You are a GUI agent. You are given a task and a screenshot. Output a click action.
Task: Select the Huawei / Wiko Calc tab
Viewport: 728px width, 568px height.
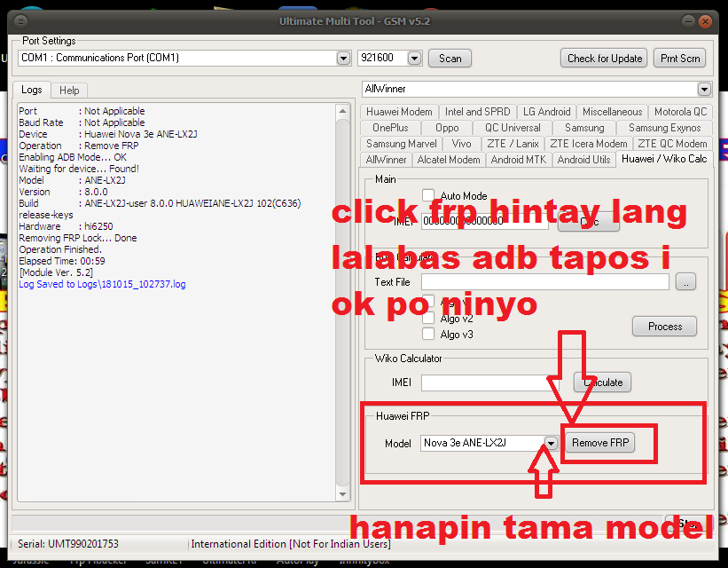click(664, 159)
